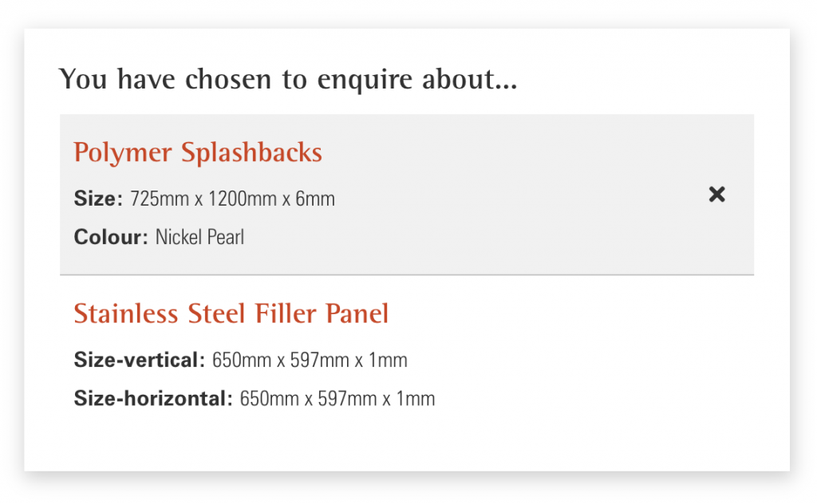Click the bold 'Size:' label under Polymer Splashbacks
The height and width of the screenshot is (504, 817).
98,199
